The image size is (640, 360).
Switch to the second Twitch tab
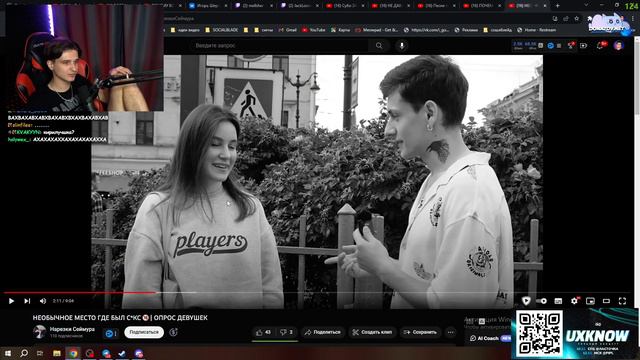(x=301, y=6)
